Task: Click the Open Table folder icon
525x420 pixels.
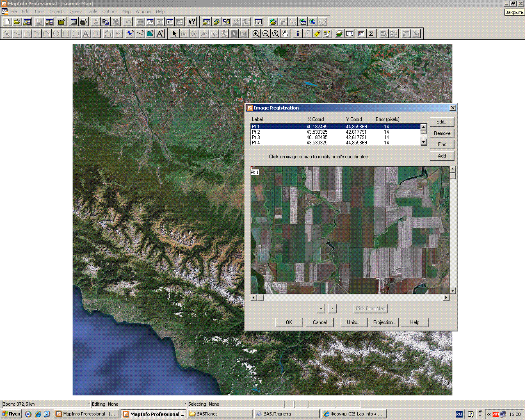Action: click(17, 22)
